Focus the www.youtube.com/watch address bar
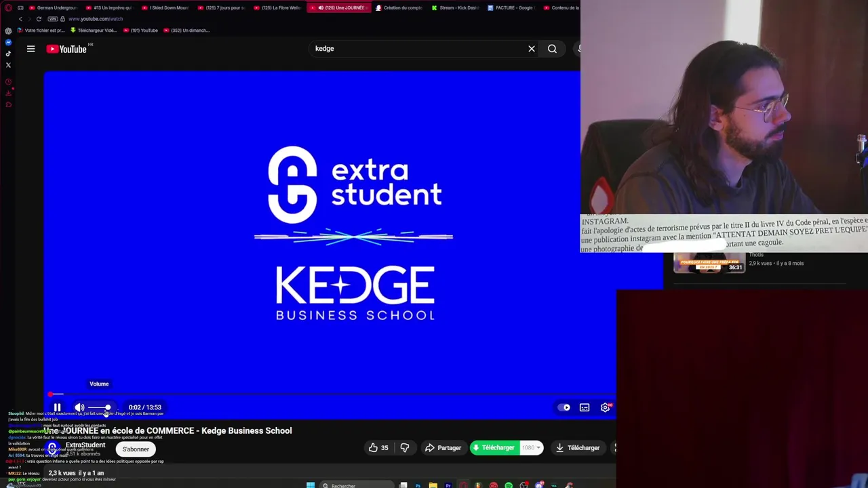 96,19
